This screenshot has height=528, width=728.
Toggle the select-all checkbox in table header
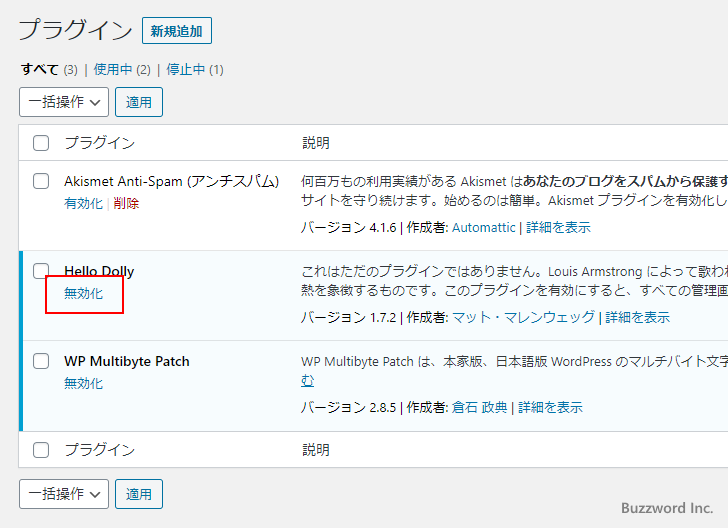(x=41, y=143)
